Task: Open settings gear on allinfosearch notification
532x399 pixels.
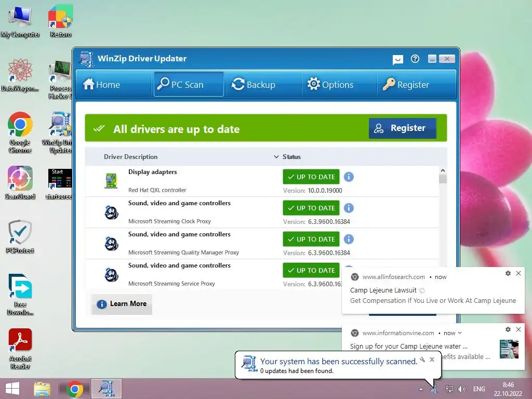Action: pos(508,273)
